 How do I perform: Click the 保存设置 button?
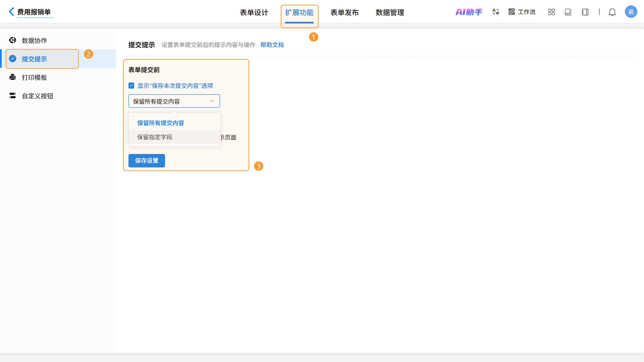[x=147, y=161]
